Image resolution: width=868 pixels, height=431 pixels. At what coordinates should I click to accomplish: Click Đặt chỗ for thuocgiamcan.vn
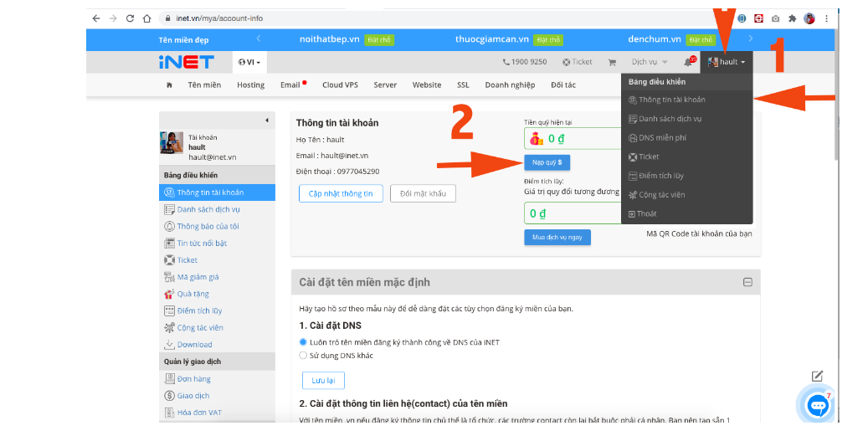(x=548, y=40)
